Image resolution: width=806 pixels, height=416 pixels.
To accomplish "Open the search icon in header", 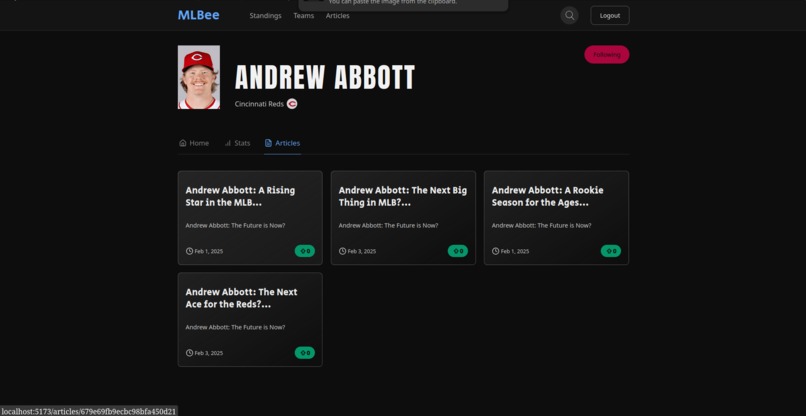I will 569,15.
